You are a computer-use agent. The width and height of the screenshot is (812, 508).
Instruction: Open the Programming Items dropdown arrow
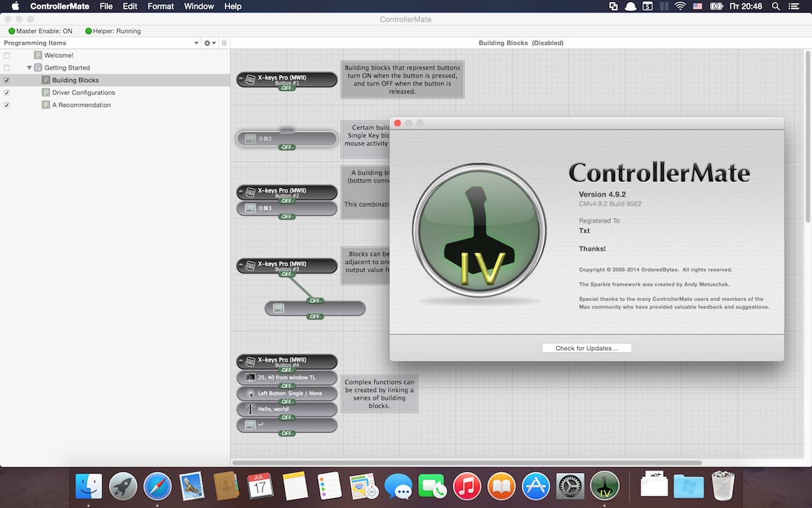click(x=196, y=43)
